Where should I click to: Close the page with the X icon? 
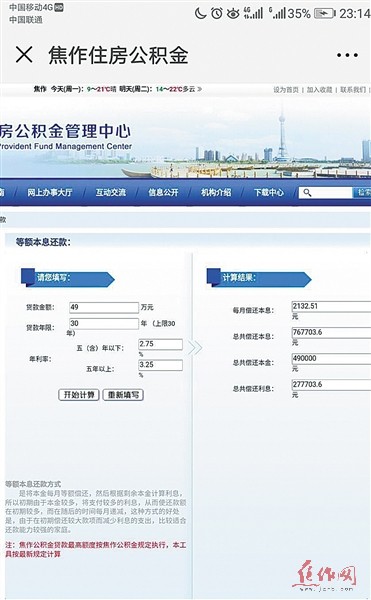24,55
